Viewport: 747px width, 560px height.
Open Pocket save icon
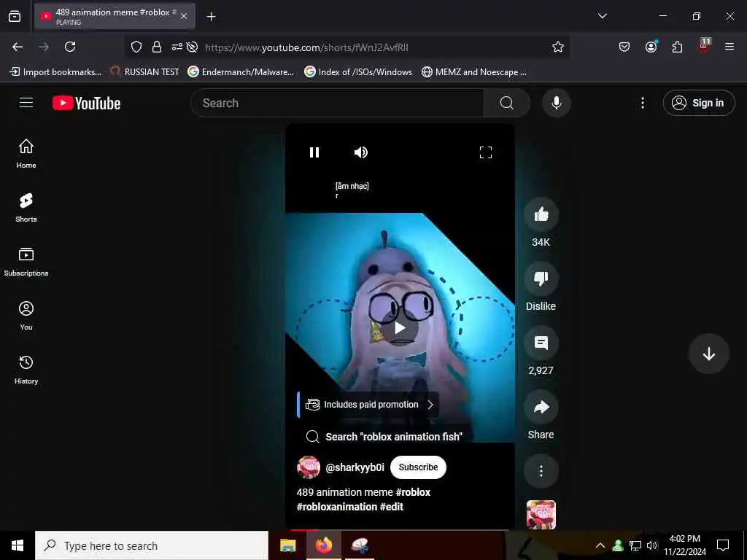point(624,47)
